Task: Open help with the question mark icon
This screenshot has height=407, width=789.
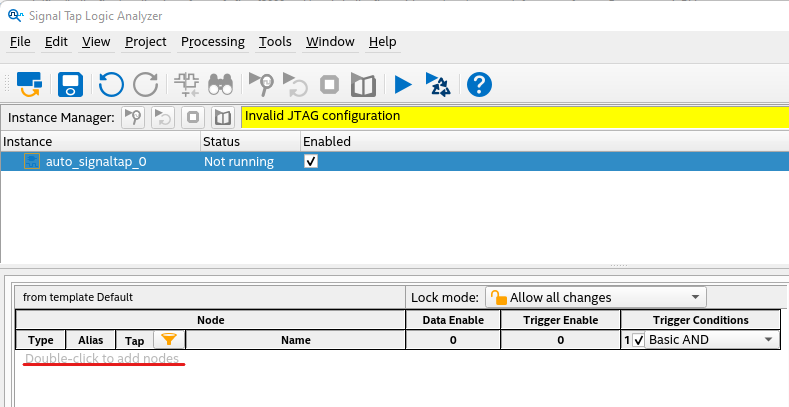Action: point(479,84)
